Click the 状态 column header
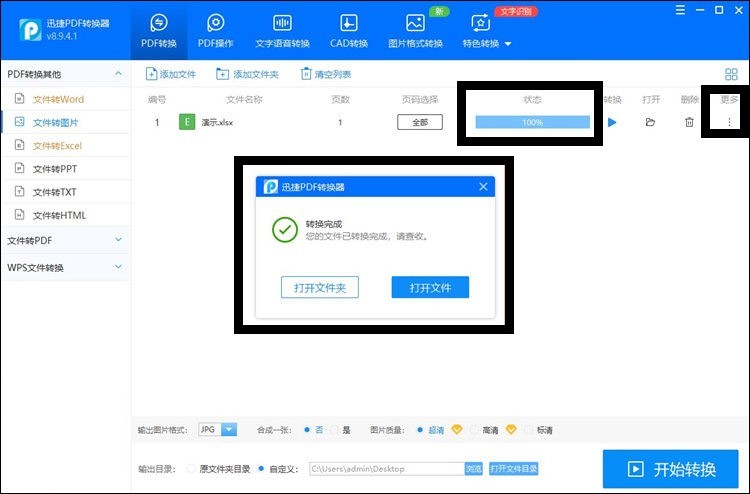This screenshot has width=750, height=494. 532,99
